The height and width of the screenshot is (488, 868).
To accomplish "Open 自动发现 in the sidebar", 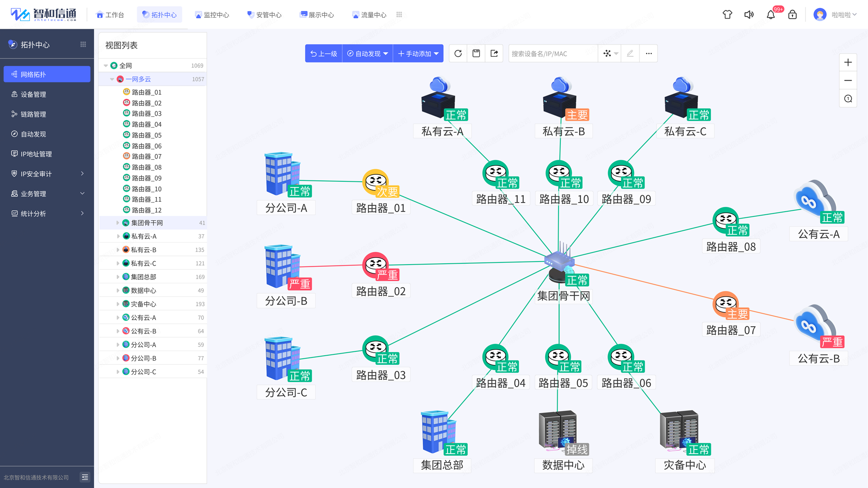I will click(x=47, y=134).
